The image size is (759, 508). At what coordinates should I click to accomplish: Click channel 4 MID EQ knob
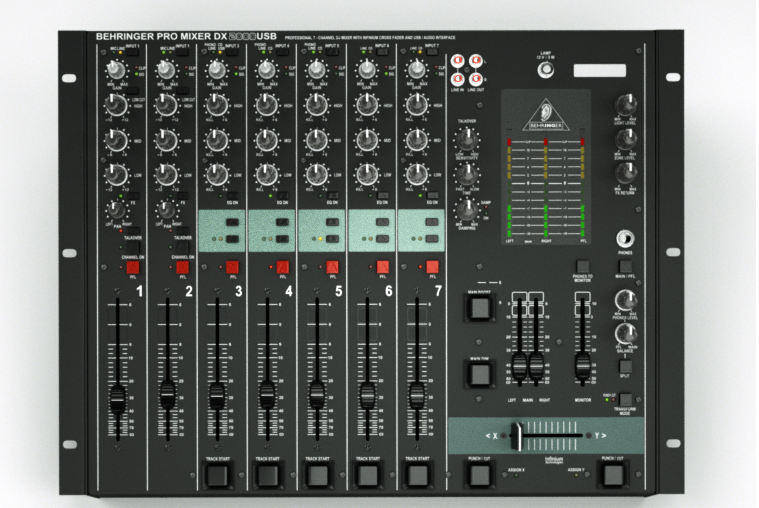click(267, 140)
